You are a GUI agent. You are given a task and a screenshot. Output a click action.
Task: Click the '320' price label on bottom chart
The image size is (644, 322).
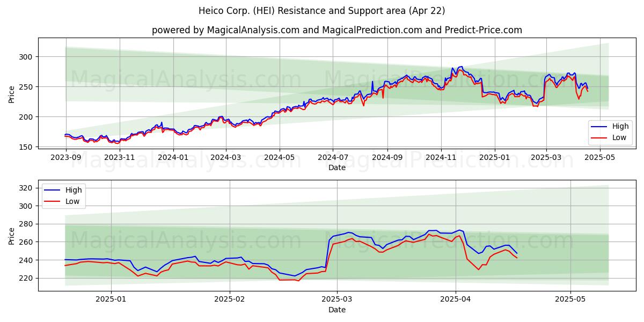tap(27, 188)
